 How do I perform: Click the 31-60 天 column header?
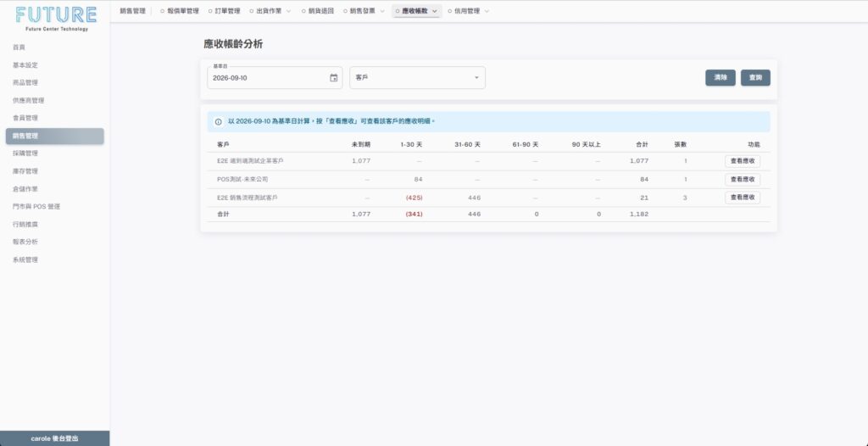(x=467, y=145)
